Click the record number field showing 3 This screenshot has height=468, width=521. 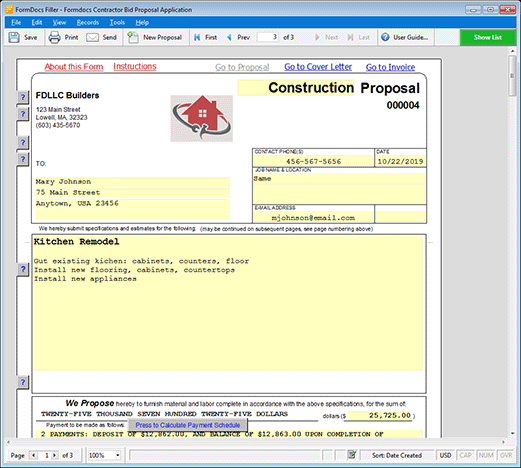click(268, 37)
